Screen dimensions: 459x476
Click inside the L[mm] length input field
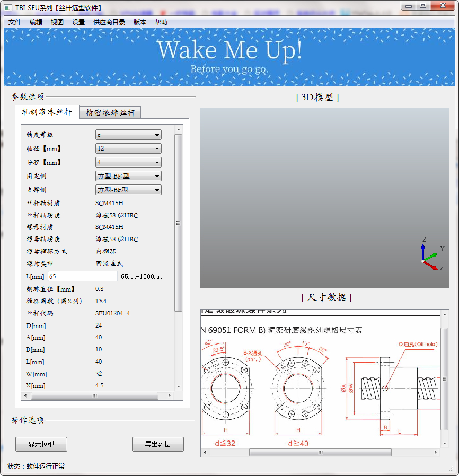pos(82,276)
